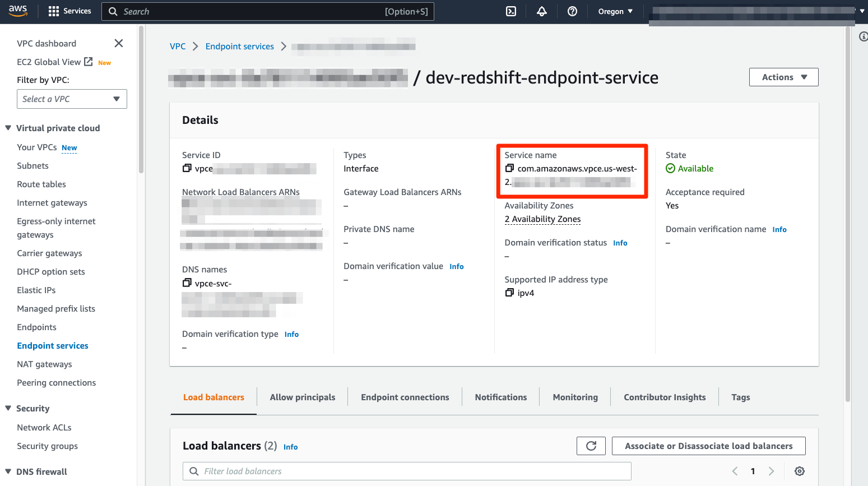Image resolution: width=868 pixels, height=486 pixels.
Task: Copy the Service name value
Action: click(x=509, y=168)
